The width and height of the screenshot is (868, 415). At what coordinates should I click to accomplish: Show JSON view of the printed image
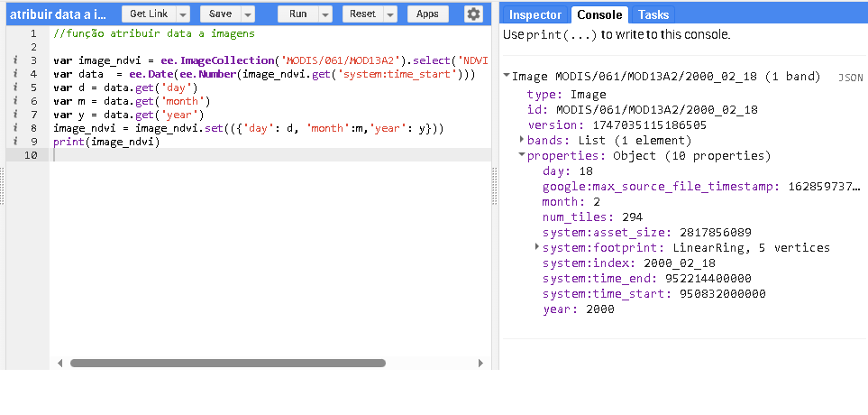pos(850,78)
